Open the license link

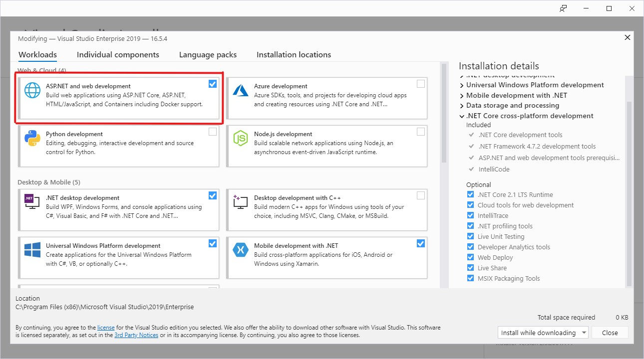coord(106,328)
